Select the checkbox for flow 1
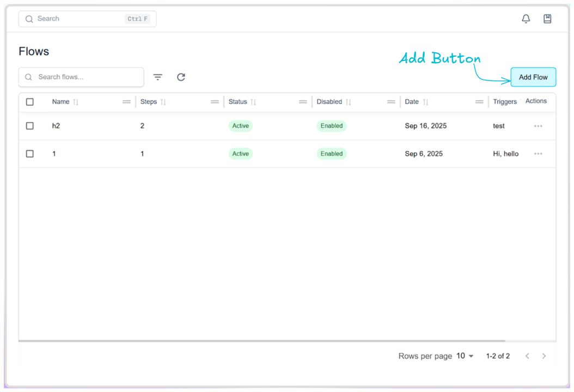The height and width of the screenshot is (392, 574). (x=29, y=154)
